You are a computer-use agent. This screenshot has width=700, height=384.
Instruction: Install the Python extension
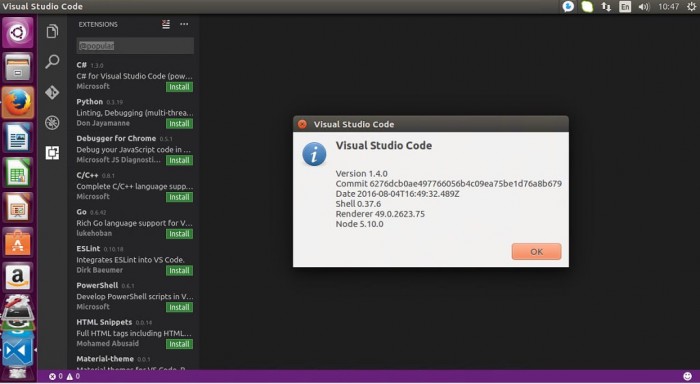pyautogui.click(x=179, y=124)
